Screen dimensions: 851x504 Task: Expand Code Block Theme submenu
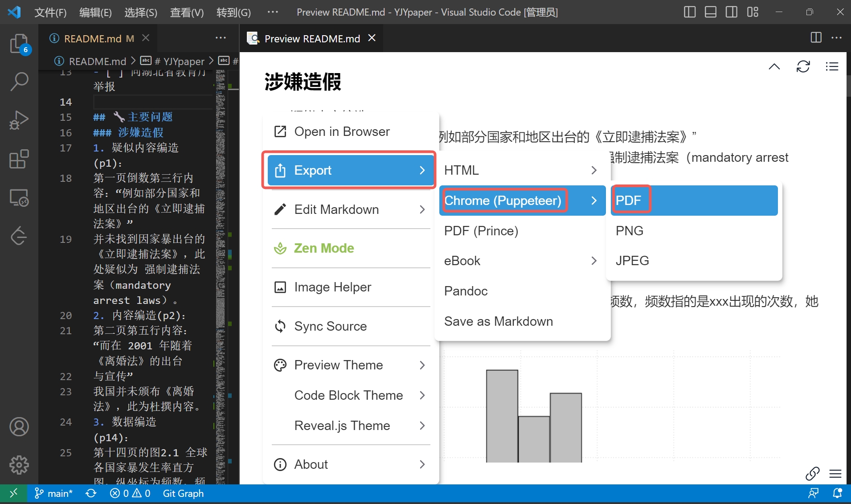351,395
